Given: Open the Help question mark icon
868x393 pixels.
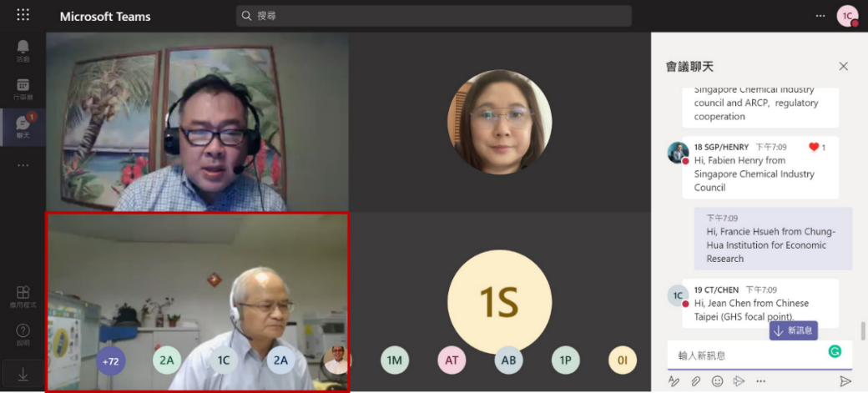Looking at the screenshot, I should click(x=23, y=334).
